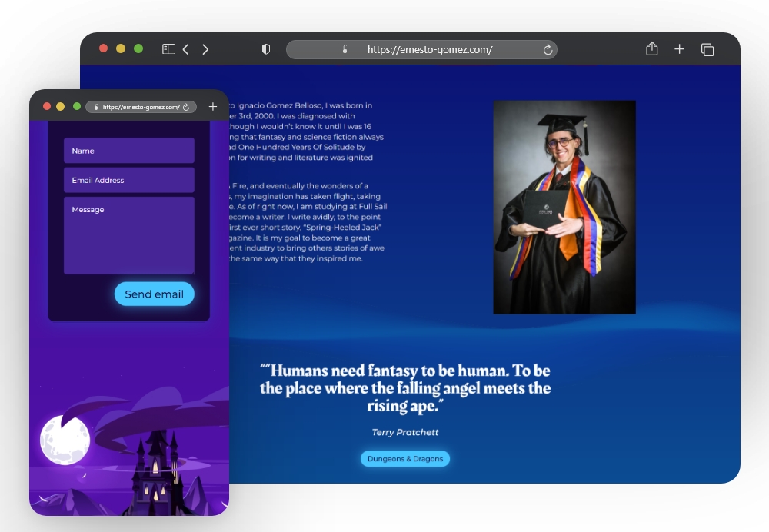Click the lock icon in the small browser address bar
This screenshot has width=769, height=532.
tap(96, 107)
